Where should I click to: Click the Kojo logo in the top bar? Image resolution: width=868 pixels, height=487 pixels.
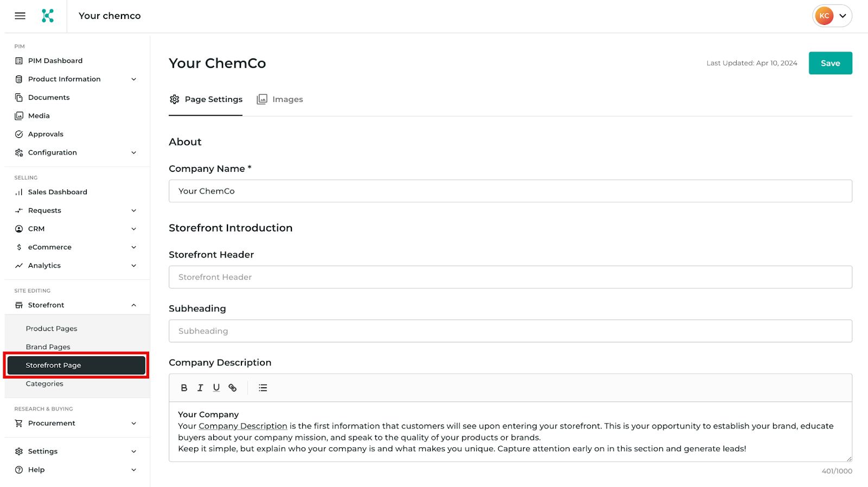click(x=48, y=16)
